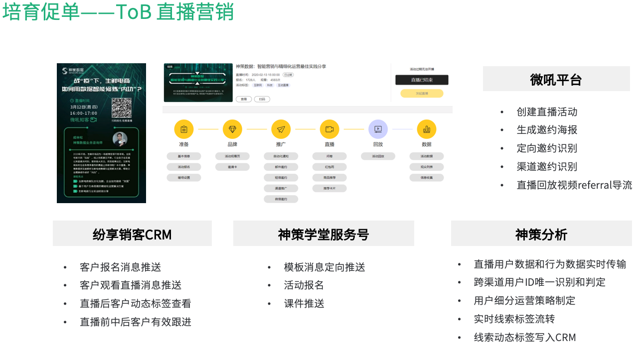Open the 活动观看页 pill
The width and height of the screenshot is (644, 351).
(232, 156)
